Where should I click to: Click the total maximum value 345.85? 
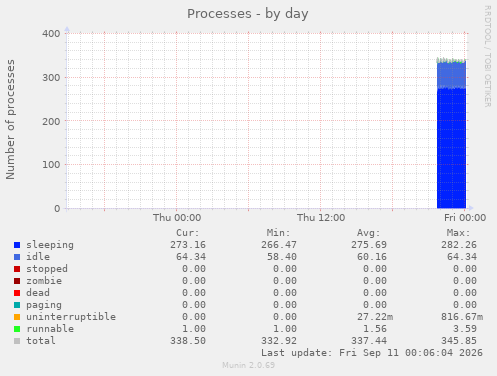(459, 341)
